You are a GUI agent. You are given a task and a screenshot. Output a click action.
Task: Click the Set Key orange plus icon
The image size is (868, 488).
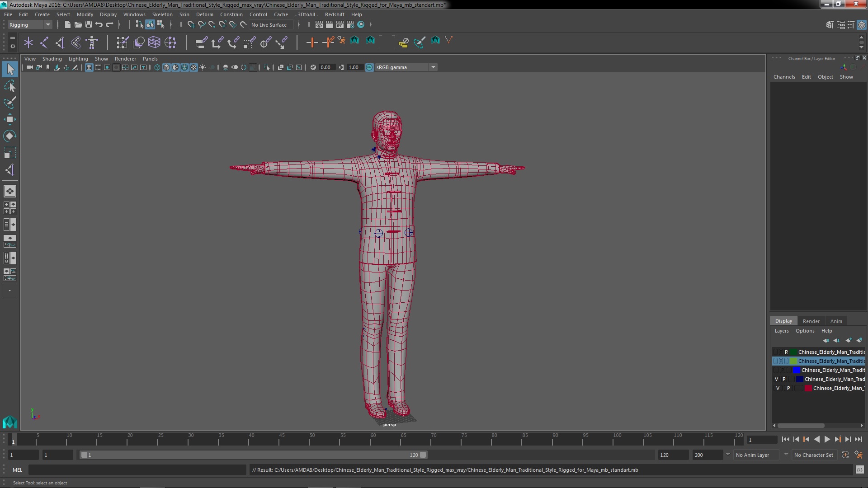312,42
